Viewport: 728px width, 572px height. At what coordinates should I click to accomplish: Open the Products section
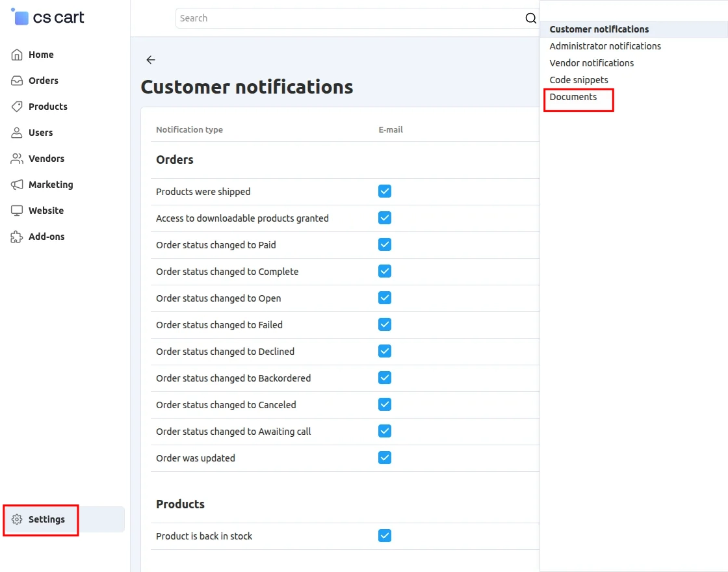[x=16, y=107]
